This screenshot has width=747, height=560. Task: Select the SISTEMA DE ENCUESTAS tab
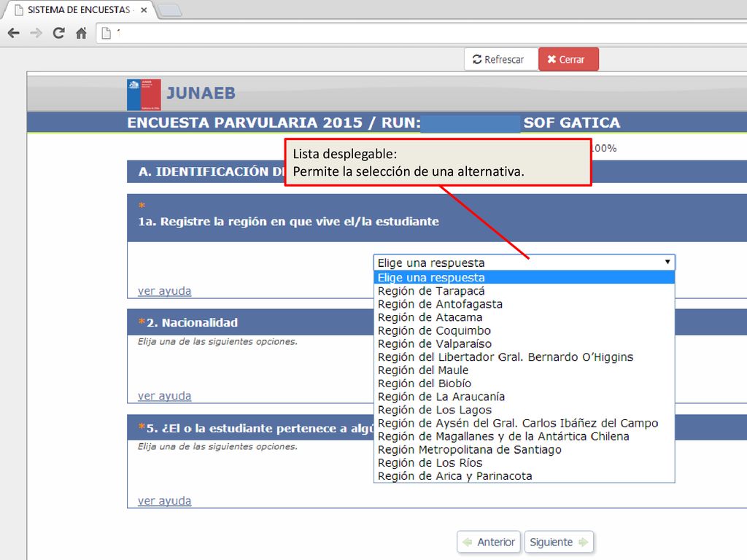point(79,10)
